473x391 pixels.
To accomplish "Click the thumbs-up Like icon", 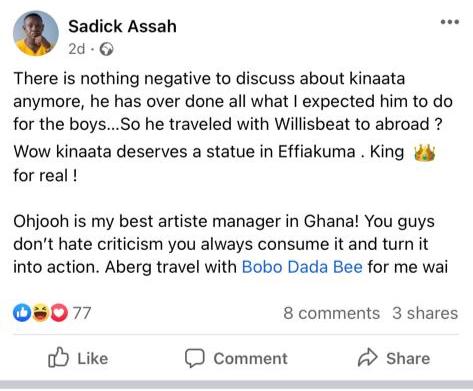I will 58,357.
